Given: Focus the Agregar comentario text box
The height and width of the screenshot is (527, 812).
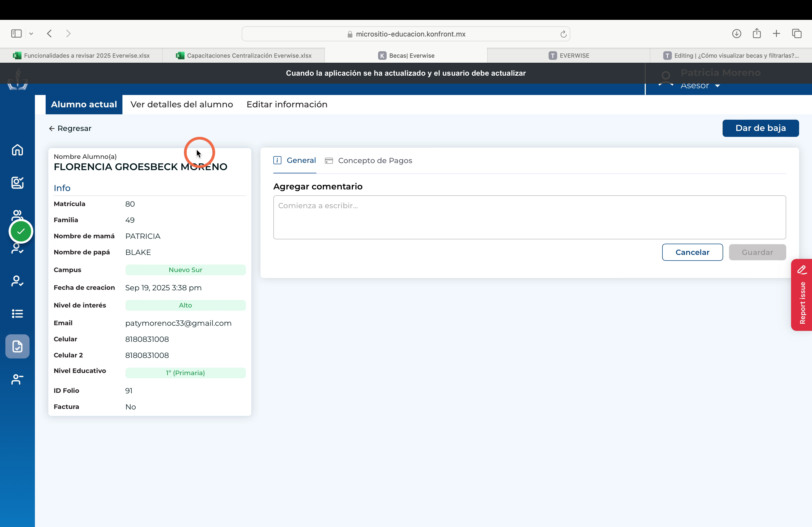Looking at the screenshot, I should point(530,217).
